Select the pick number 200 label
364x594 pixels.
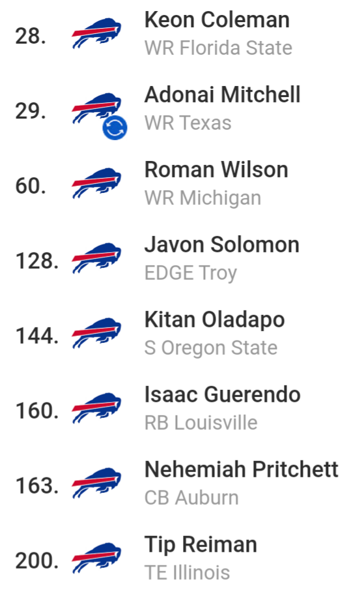37,561
